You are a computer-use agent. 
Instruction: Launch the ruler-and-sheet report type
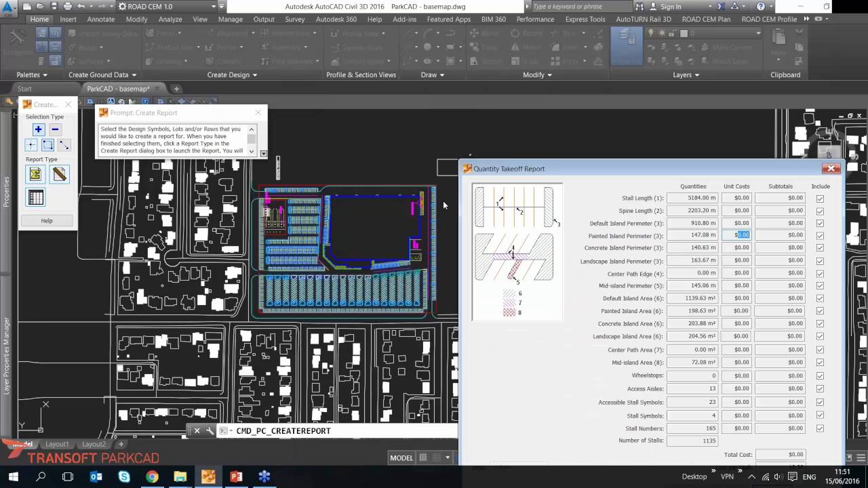(60, 175)
